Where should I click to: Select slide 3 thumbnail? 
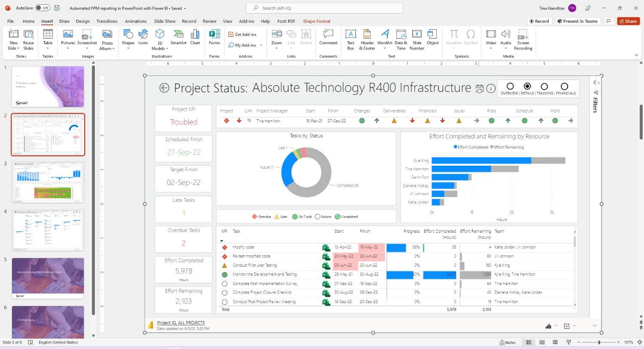coord(48,182)
